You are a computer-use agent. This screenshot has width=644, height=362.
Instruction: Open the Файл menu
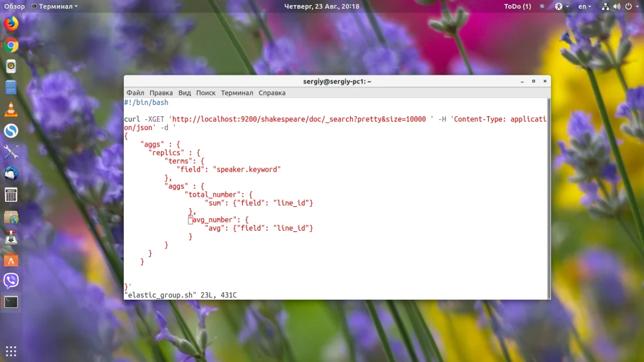tap(135, 93)
